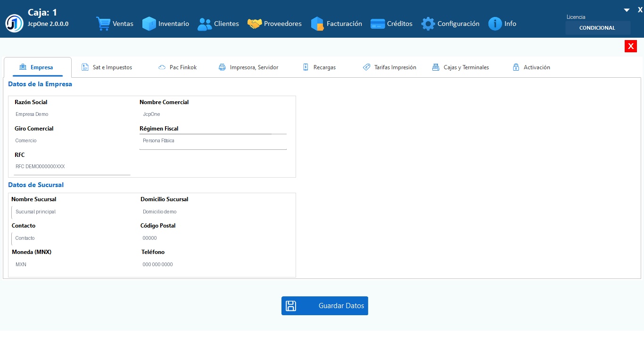This screenshot has width=644, height=343.
Task: Click Tarifas Impresión tag icon
Action: click(366, 67)
